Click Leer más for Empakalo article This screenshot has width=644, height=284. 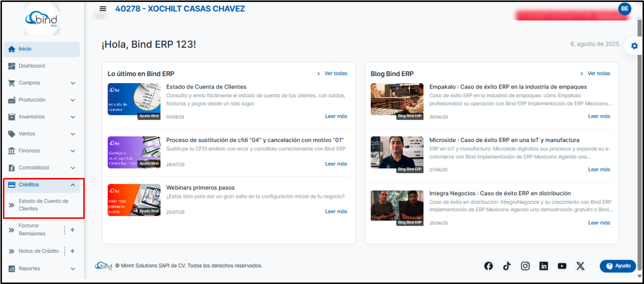599,116
